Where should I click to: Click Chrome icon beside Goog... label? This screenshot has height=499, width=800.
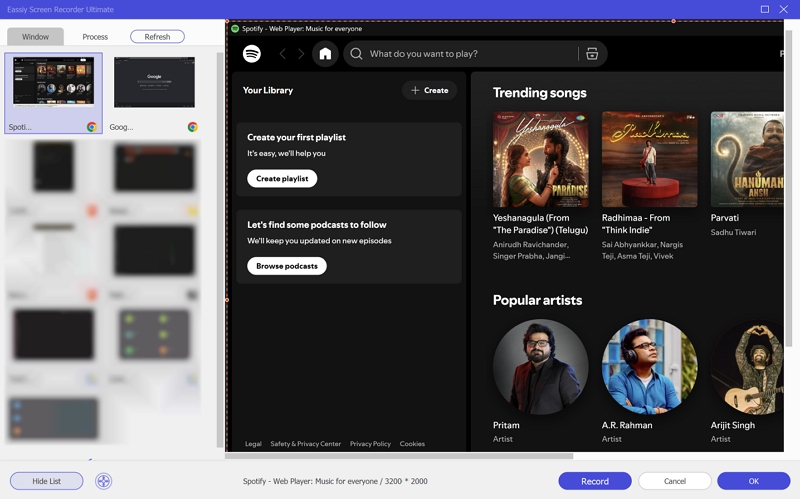192,127
